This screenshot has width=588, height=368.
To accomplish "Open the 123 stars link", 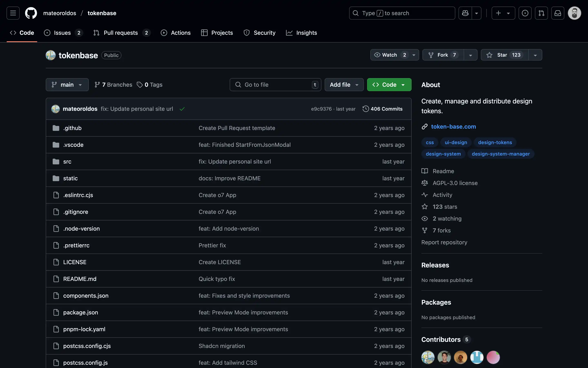I will pos(439,207).
